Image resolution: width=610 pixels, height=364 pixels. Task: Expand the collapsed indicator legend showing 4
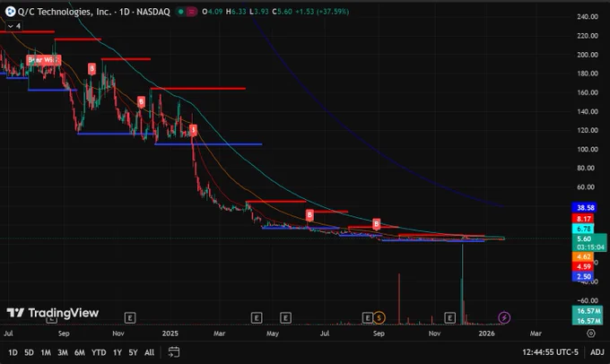pos(14,26)
